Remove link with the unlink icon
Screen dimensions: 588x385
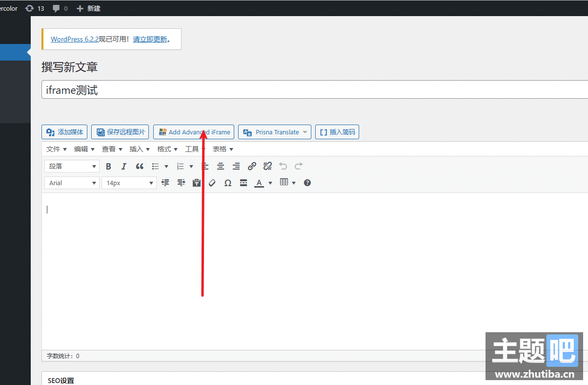tap(267, 167)
